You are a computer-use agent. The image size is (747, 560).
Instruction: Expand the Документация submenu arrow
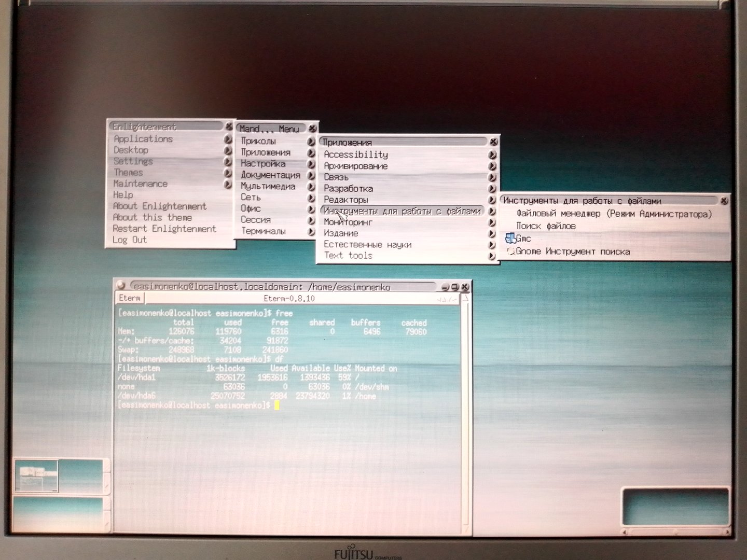point(311,175)
